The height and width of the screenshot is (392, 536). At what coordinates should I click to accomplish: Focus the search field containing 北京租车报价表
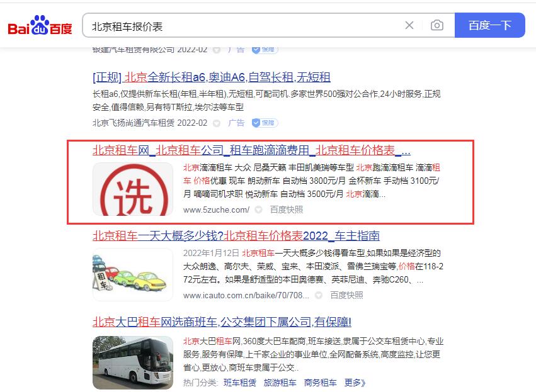[242, 26]
